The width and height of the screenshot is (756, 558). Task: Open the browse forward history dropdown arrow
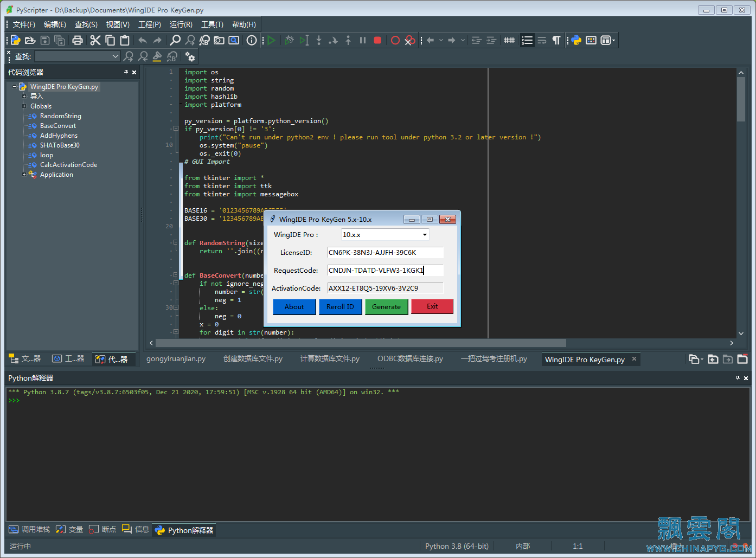[463, 40]
